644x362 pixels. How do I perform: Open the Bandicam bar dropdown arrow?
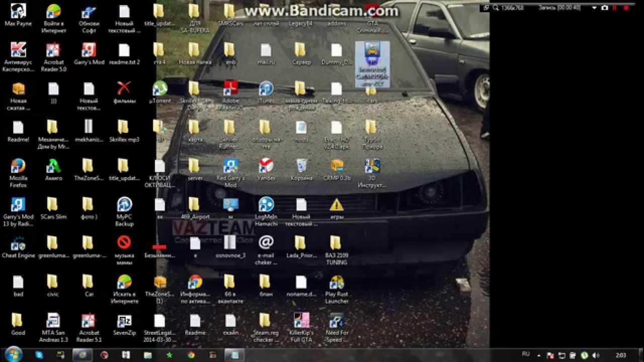click(594, 8)
